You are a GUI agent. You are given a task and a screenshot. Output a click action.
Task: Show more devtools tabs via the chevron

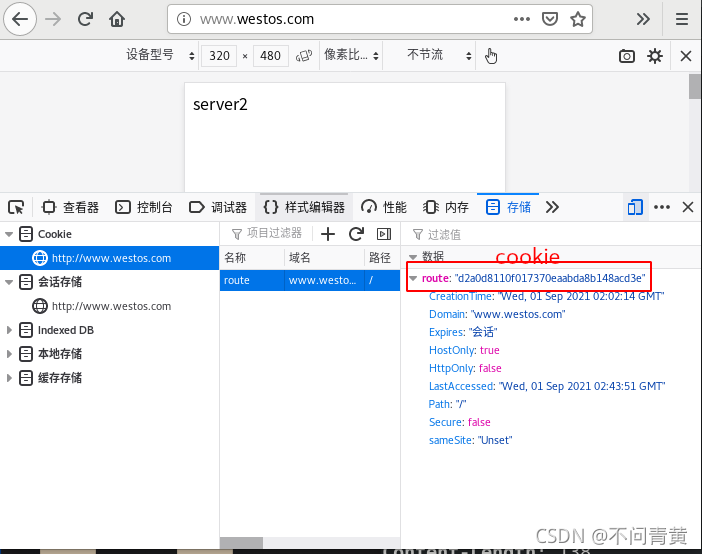tap(552, 207)
